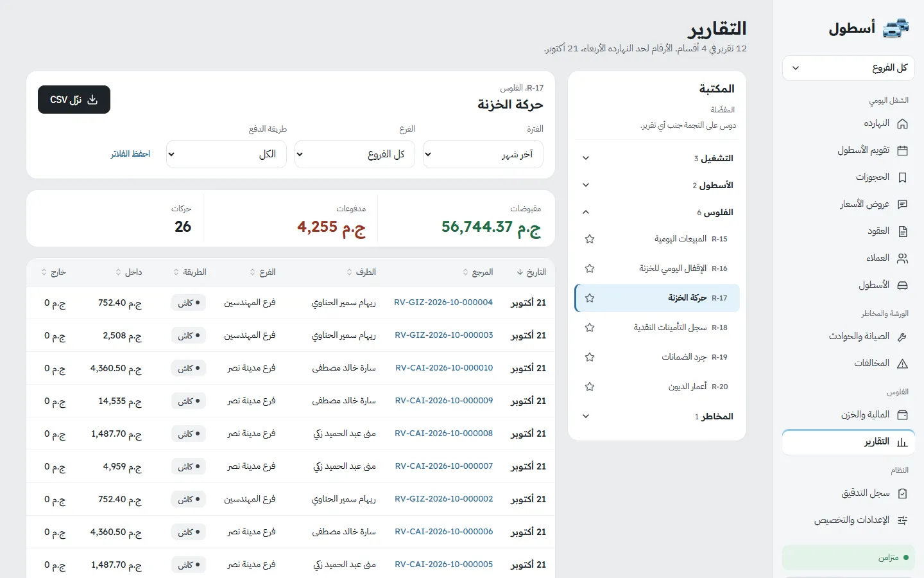
Task: Click the الحجوزات bookmark icon
Action: [902, 177]
